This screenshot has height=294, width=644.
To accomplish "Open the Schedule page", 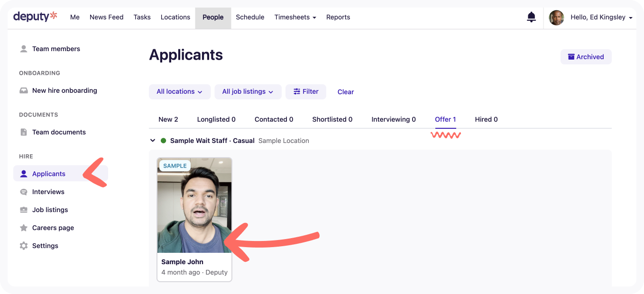I will click(x=250, y=17).
